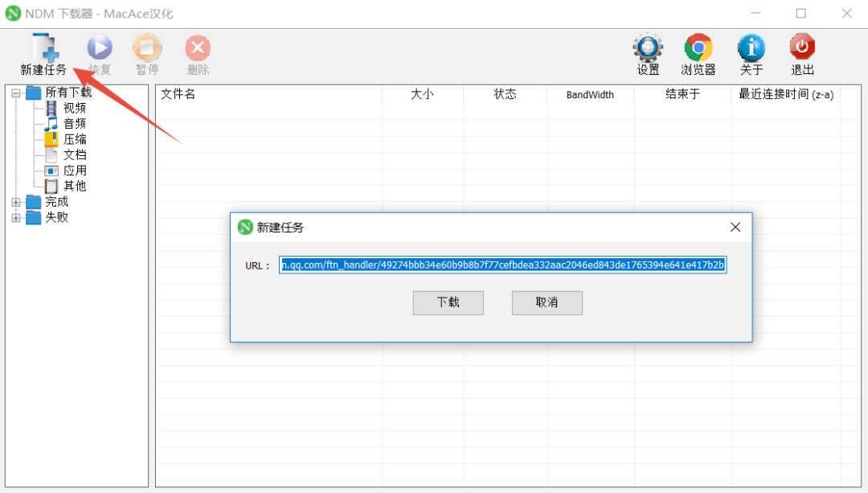
Task: Click the NDM app icon in title bar
Action: tap(13, 14)
